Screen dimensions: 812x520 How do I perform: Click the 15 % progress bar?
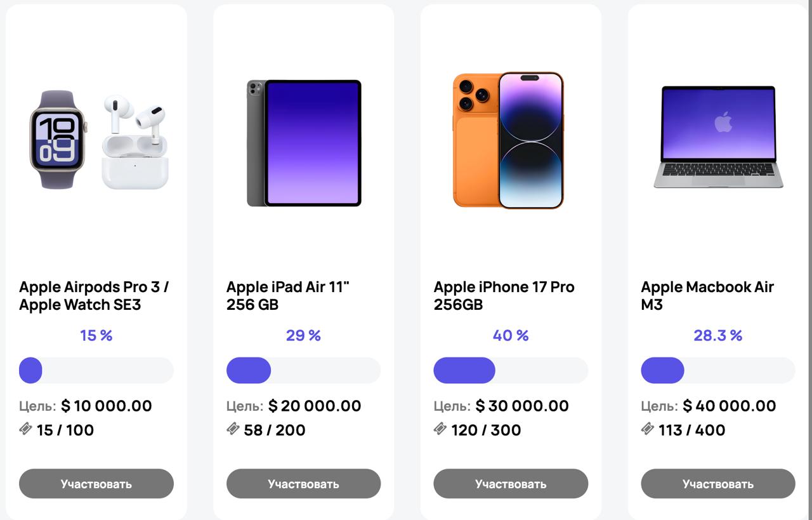96,370
